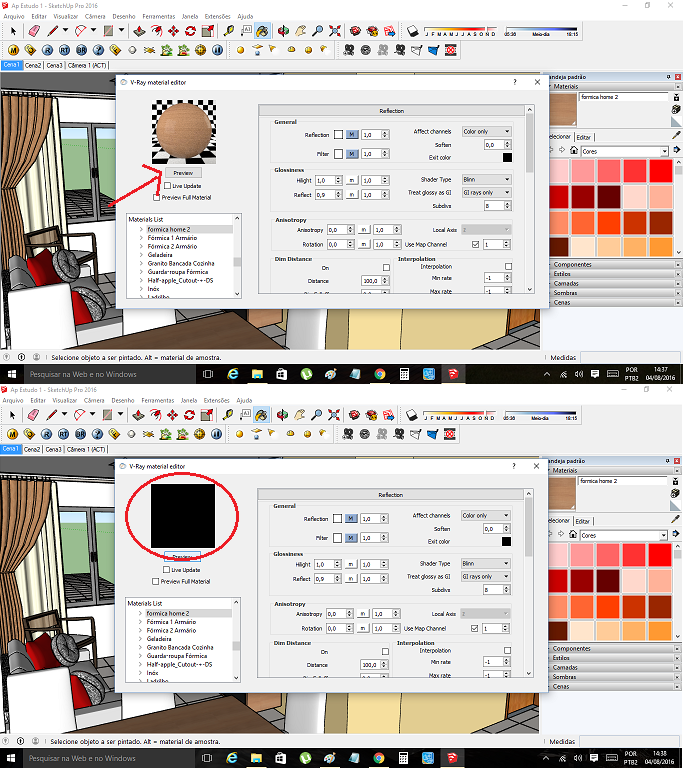
Task: Click the eyedropper sample icon in upper Materiais panel
Action: pos(677,135)
